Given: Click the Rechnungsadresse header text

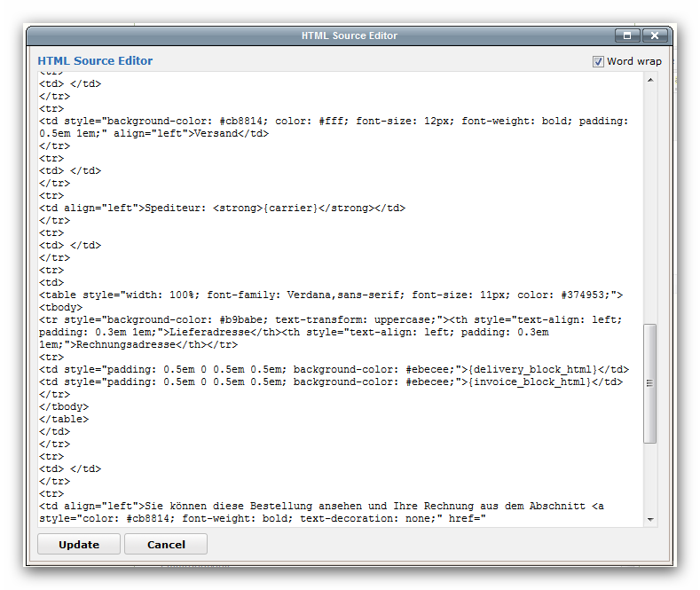Looking at the screenshot, I should (x=126, y=344).
